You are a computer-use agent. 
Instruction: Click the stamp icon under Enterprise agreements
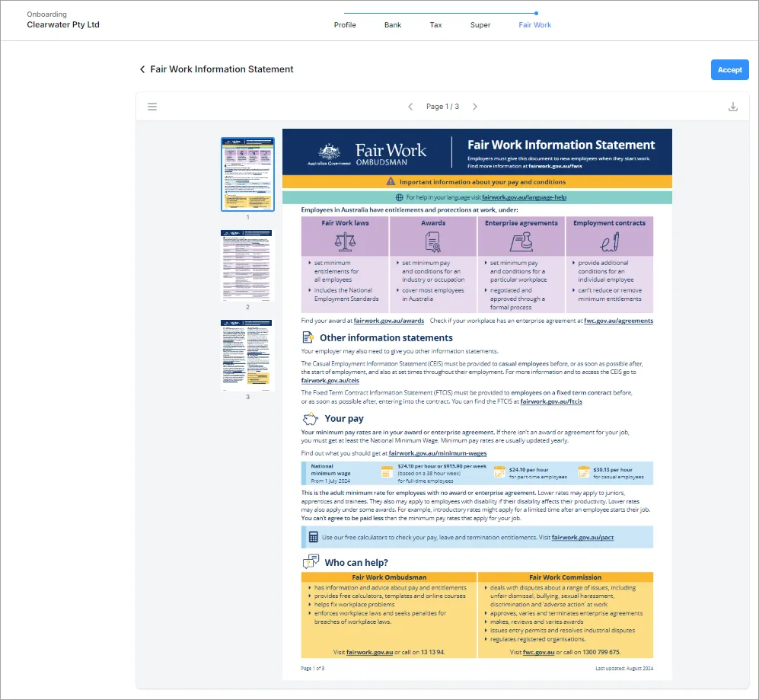pos(521,241)
